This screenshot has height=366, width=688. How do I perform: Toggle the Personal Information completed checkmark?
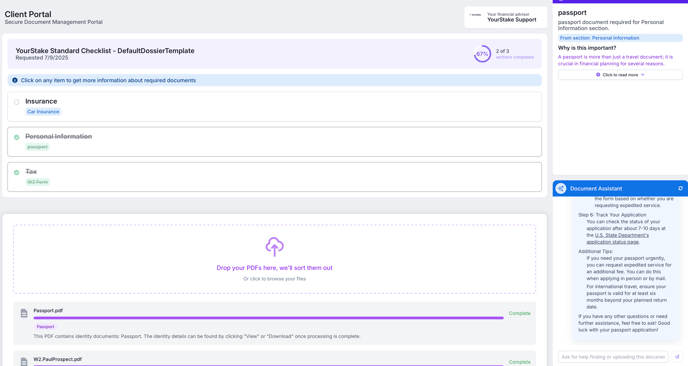pyautogui.click(x=17, y=137)
